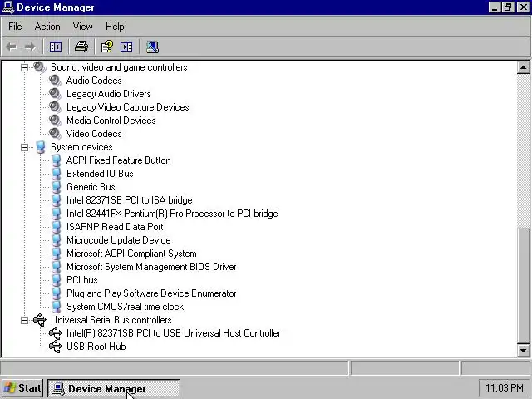Click the System devices computer icon

pos(41,147)
